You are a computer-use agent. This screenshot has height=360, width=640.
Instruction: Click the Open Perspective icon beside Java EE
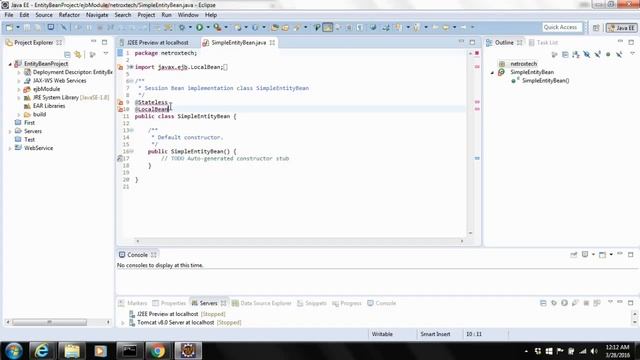(x=596, y=28)
